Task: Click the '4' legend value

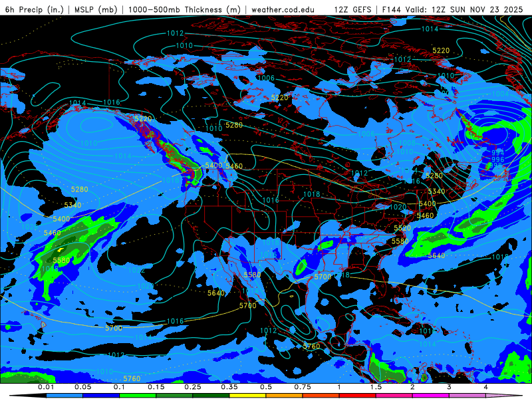Action: pos(486,387)
